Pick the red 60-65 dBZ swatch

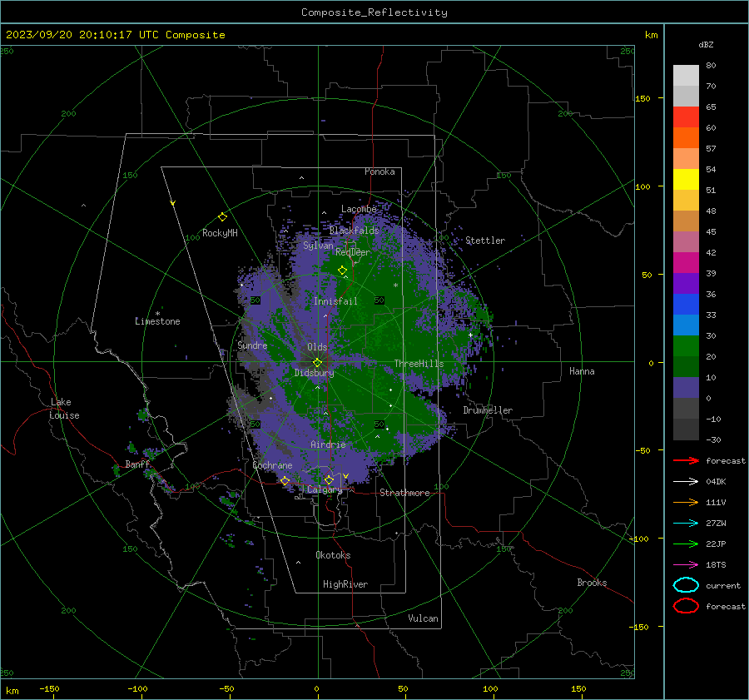[x=686, y=117]
